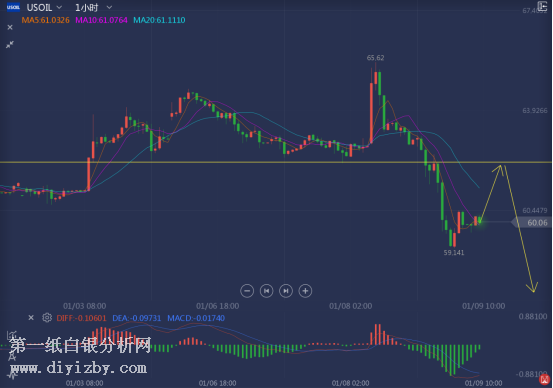553x388 pixels.
Task: Click the 65.62 high price label
Action: [x=375, y=57]
